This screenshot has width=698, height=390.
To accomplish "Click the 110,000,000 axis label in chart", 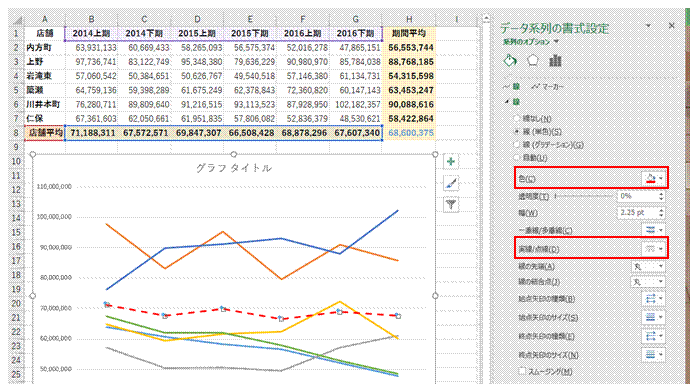I will (54, 187).
